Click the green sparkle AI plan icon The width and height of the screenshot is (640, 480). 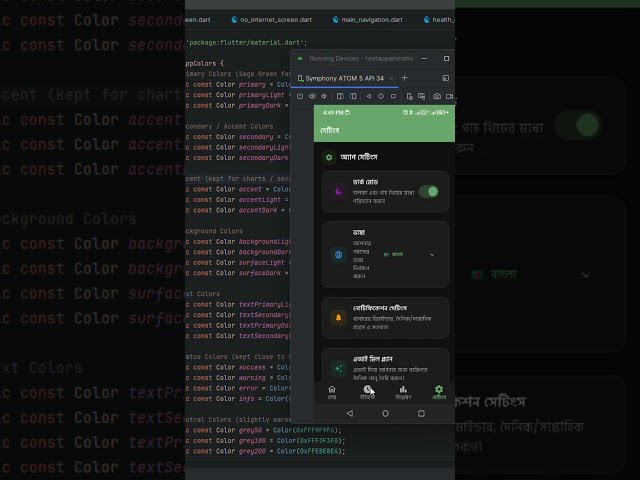(x=338, y=369)
